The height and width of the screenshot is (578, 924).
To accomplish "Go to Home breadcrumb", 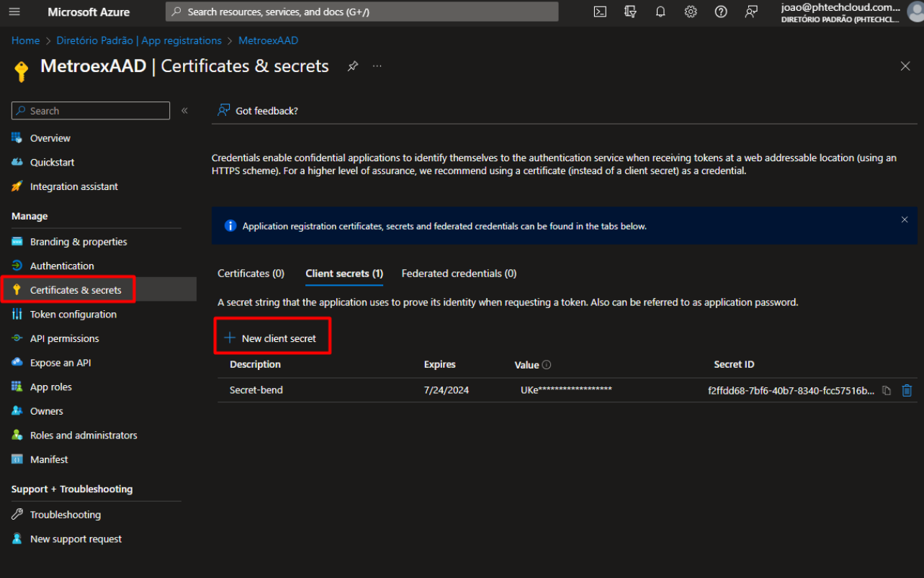I will click(26, 40).
